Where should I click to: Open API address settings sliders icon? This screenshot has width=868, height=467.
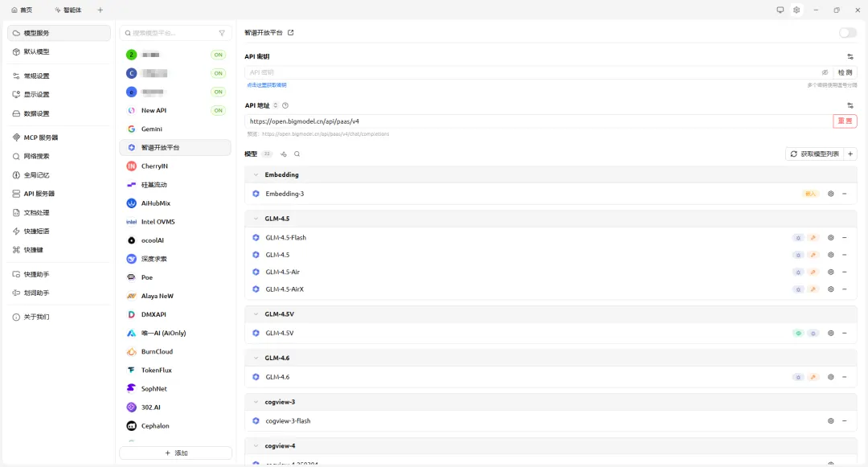[850, 105]
